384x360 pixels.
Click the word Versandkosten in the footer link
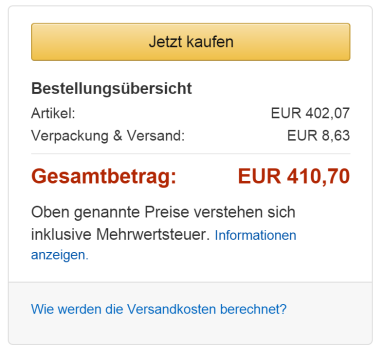(171, 309)
